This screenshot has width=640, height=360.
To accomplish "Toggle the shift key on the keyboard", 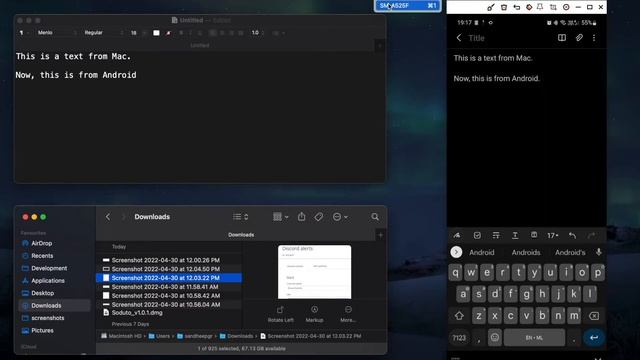I will pyautogui.click(x=459, y=316).
